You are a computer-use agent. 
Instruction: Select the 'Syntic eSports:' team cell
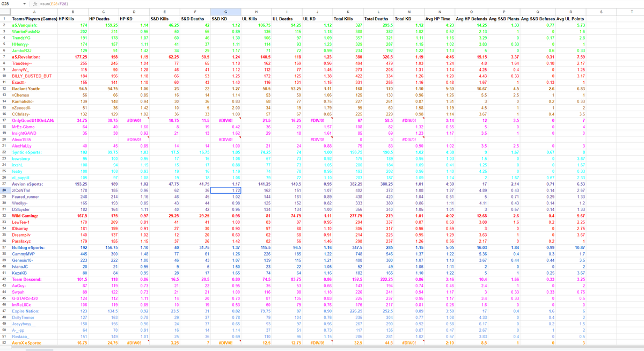click(x=34, y=152)
